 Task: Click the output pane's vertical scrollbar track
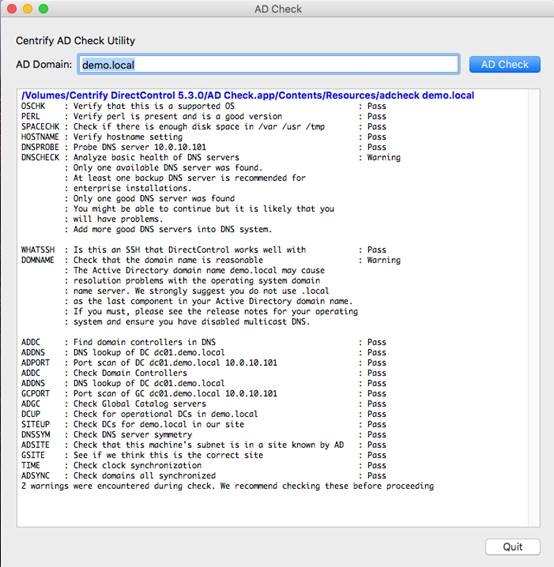534,307
